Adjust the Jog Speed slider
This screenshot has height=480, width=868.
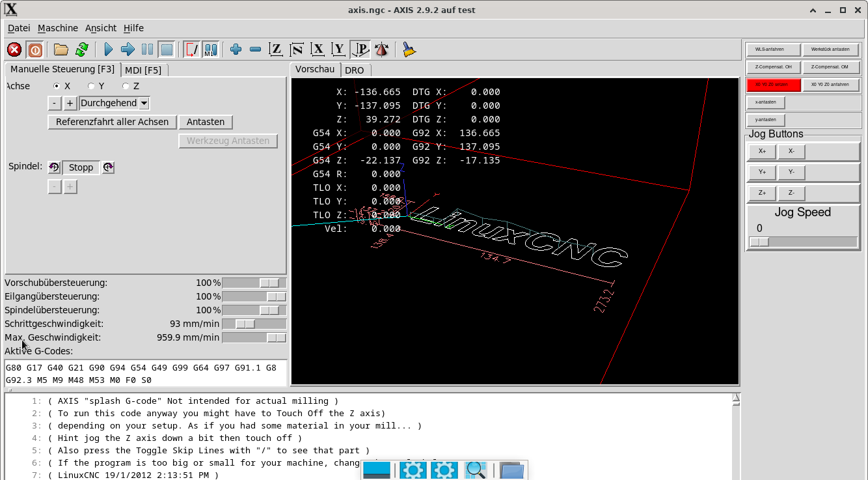coord(803,242)
